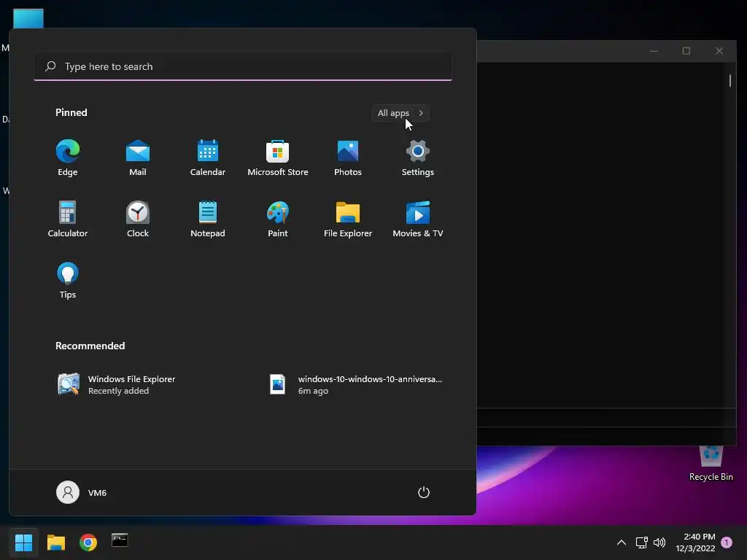Image resolution: width=747 pixels, height=560 pixels.
Task: Open the Calendar app
Action: pyautogui.click(x=208, y=158)
